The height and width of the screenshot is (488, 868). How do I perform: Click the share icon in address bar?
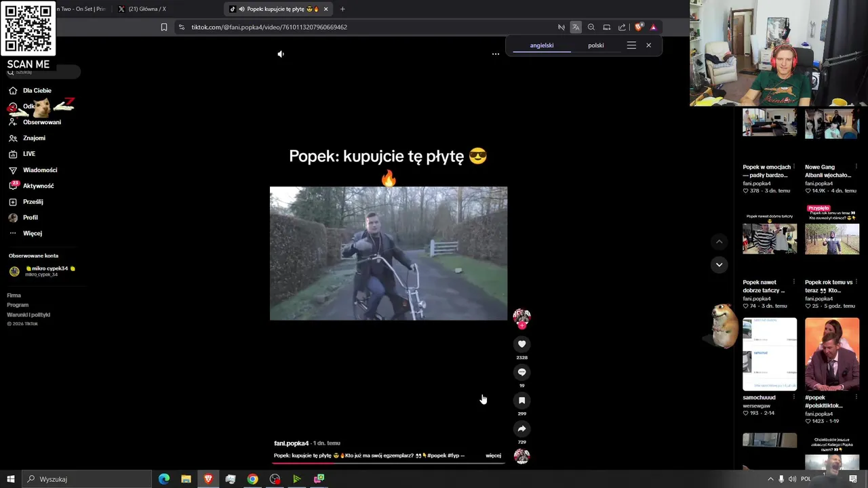pos(622,27)
